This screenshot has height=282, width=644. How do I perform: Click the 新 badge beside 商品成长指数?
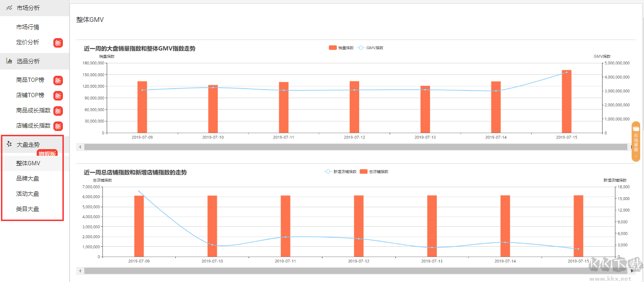coord(58,111)
